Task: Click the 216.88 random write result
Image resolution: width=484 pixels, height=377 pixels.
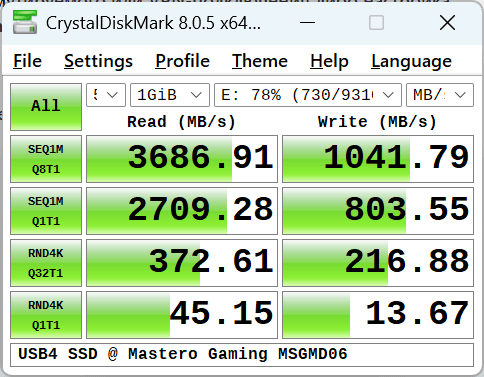Action: (378, 263)
